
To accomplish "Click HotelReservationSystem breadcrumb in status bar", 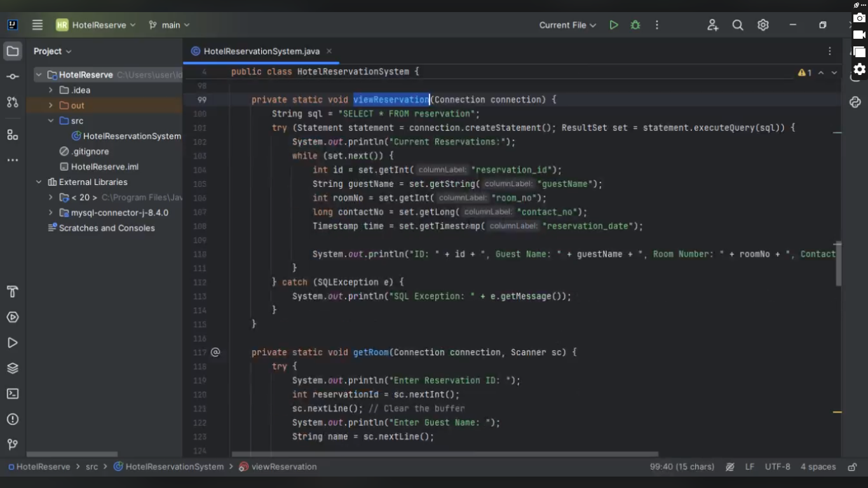I will pyautogui.click(x=169, y=467).
